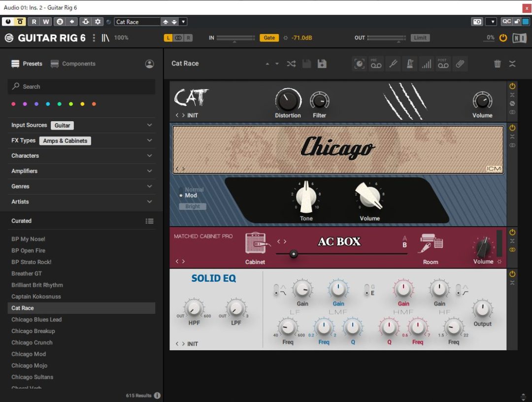
Task: Click the host camera snapshot icon
Action: (x=477, y=22)
